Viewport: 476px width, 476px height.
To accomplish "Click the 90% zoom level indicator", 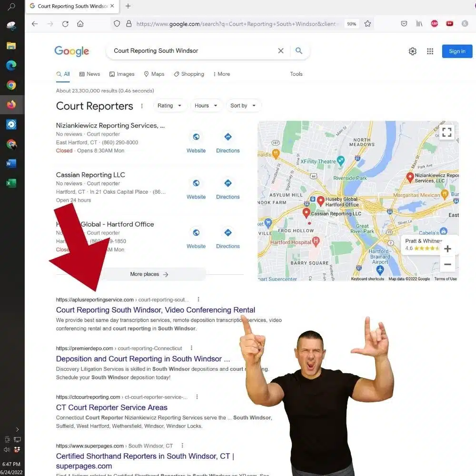I will click(352, 24).
